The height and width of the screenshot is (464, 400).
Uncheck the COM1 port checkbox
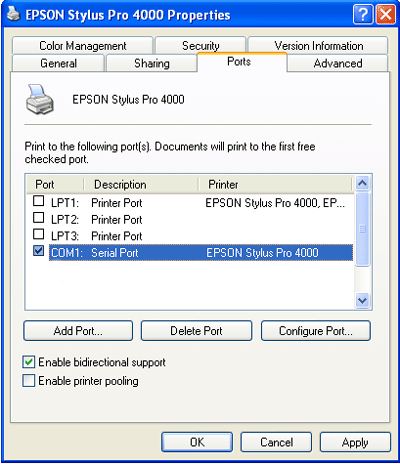point(39,251)
